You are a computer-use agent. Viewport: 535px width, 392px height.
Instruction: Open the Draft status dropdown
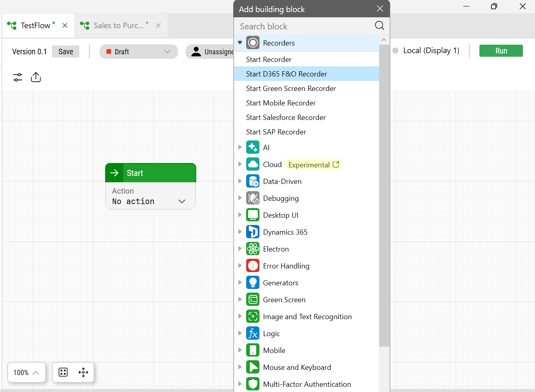[x=139, y=52]
